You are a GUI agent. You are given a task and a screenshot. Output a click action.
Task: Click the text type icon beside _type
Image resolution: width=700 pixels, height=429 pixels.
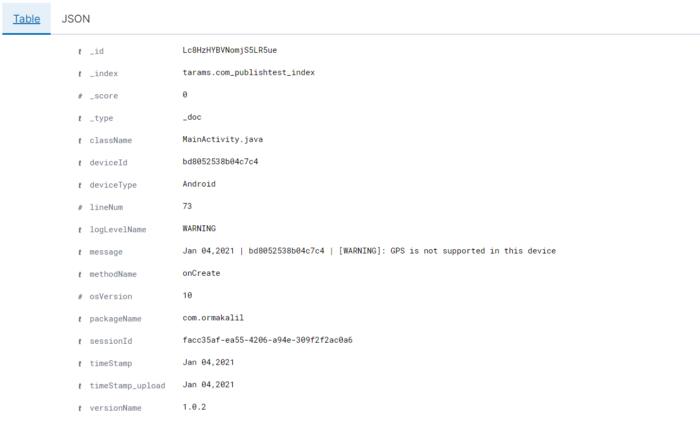pos(79,118)
